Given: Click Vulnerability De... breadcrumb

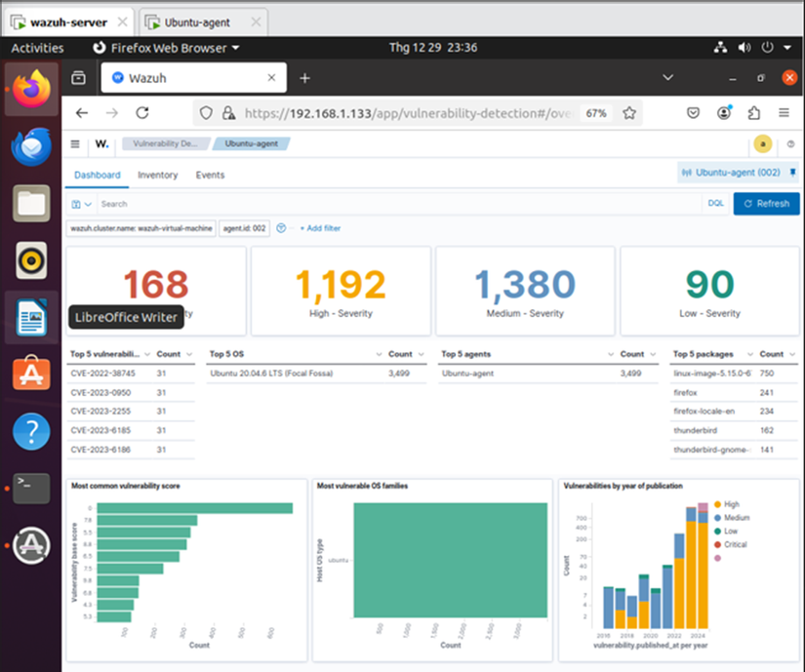Looking at the screenshot, I should pos(165,143).
